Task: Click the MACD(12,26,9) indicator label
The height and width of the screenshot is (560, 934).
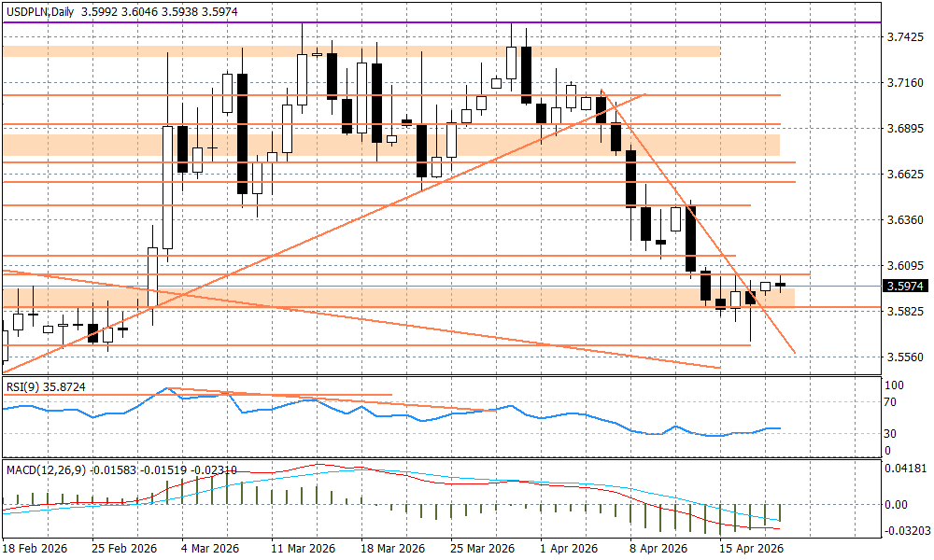Action: click(x=45, y=469)
